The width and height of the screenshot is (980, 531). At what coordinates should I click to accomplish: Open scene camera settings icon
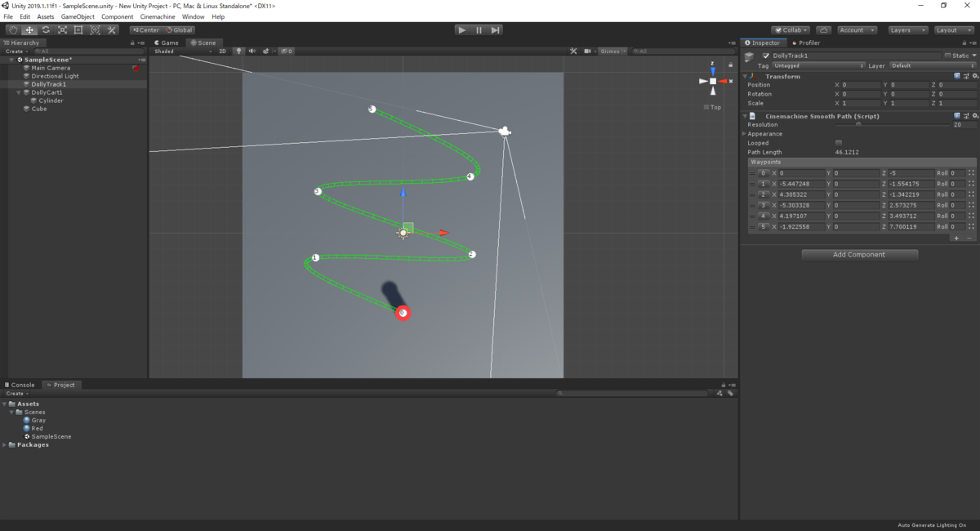[x=589, y=51]
